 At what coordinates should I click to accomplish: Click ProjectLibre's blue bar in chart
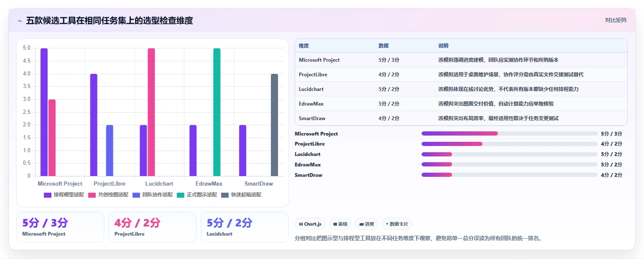click(x=109, y=151)
